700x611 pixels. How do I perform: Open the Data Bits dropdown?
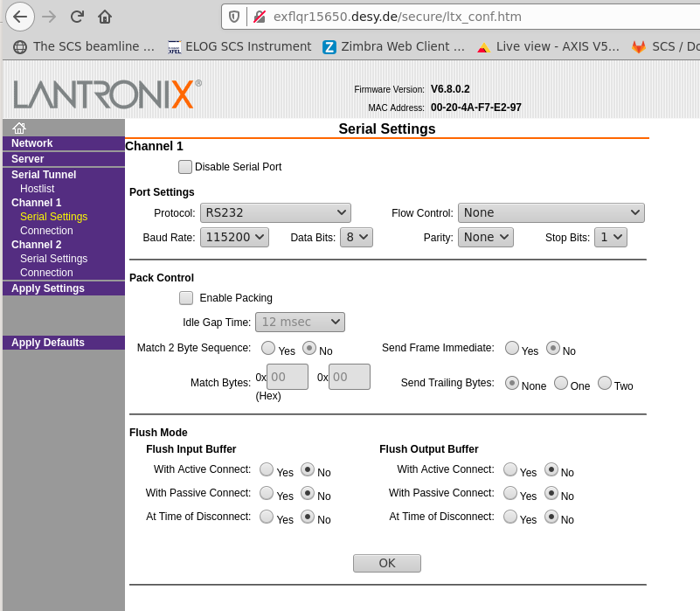coord(357,237)
